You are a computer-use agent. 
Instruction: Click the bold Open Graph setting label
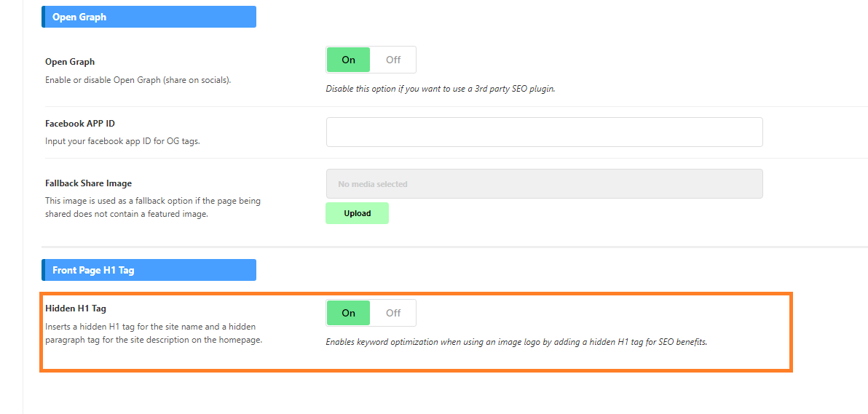click(x=70, y=62)
